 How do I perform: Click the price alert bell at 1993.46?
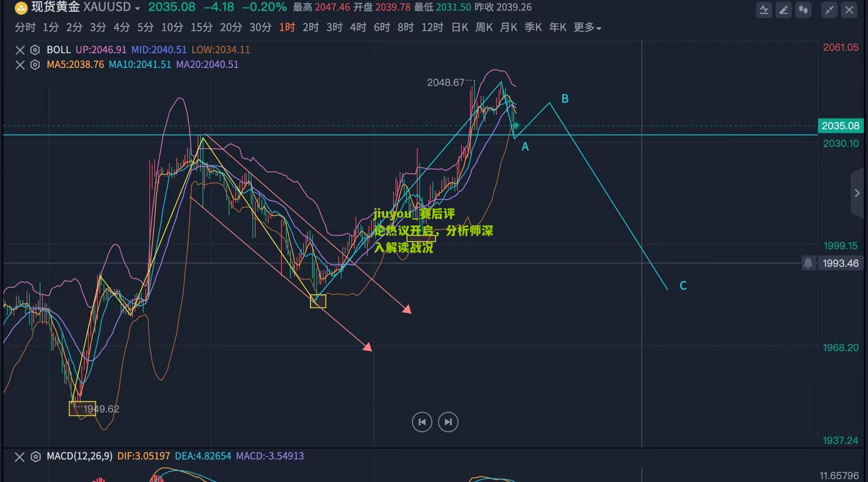[x=808, y=263]
